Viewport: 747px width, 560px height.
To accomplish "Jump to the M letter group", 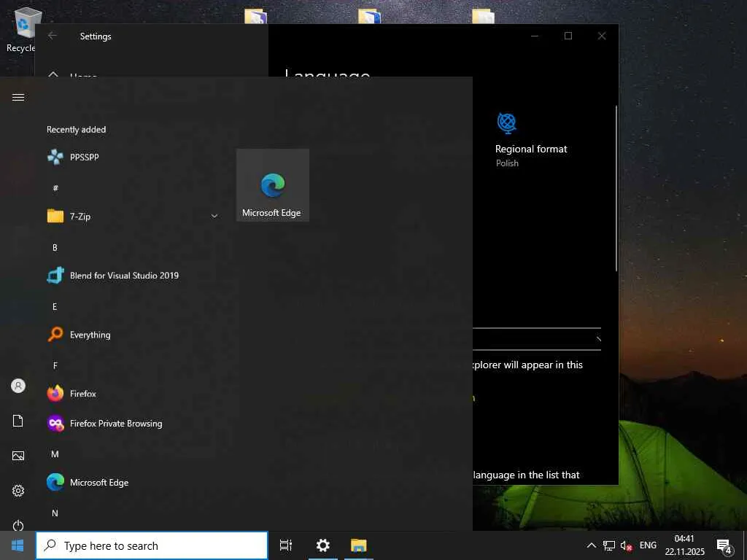I will tap(55, 454).
